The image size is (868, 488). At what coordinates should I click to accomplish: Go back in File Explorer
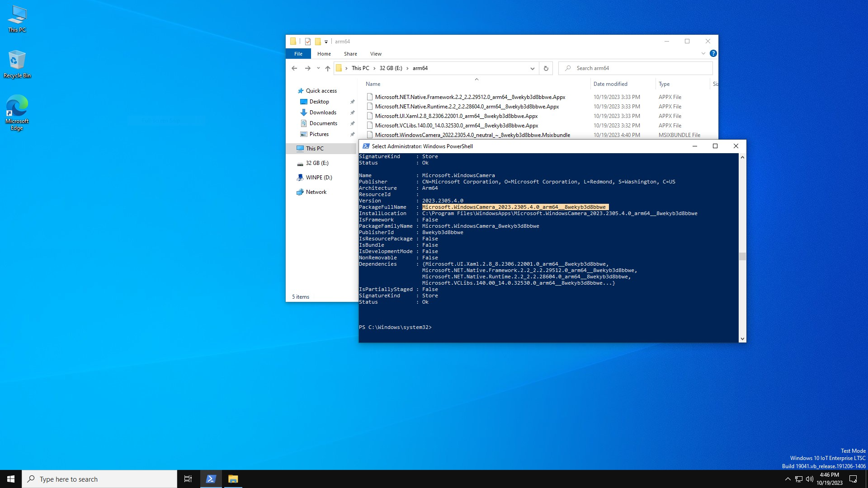click(294, 68)
